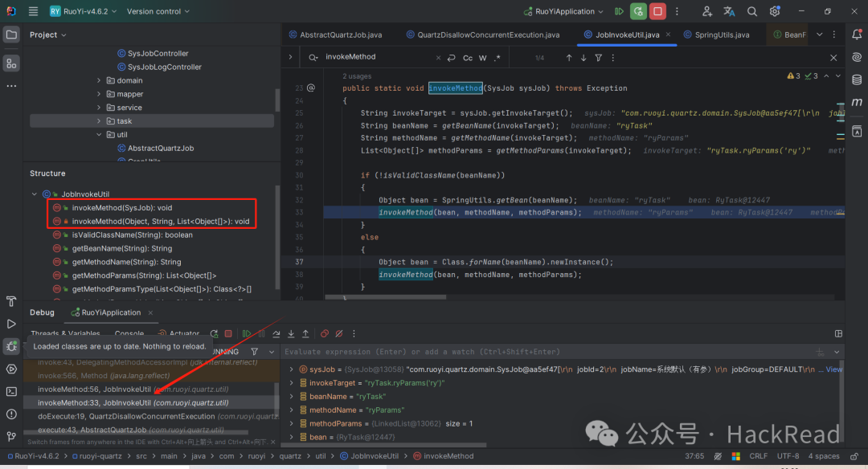
Task: Close the RuoYiApplication debug session tab
Action: click(150, 312)
